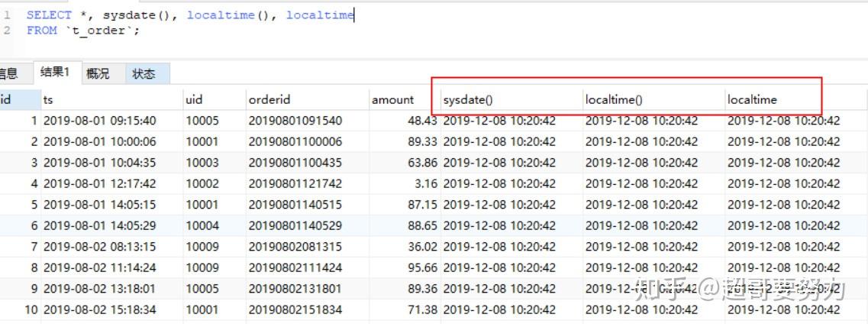Select the 状态 tab
This screenshot has height=324, width=868.
point(144,73)
